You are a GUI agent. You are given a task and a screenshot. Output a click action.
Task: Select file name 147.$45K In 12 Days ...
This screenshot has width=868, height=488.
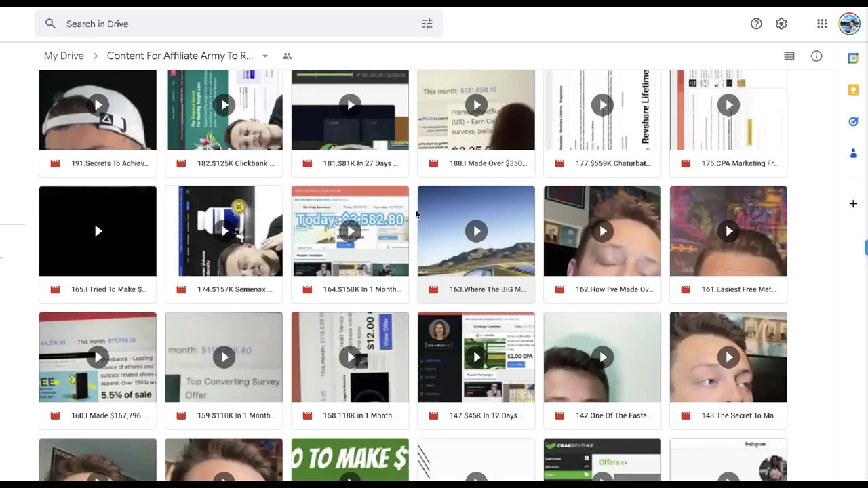[487, 415]
